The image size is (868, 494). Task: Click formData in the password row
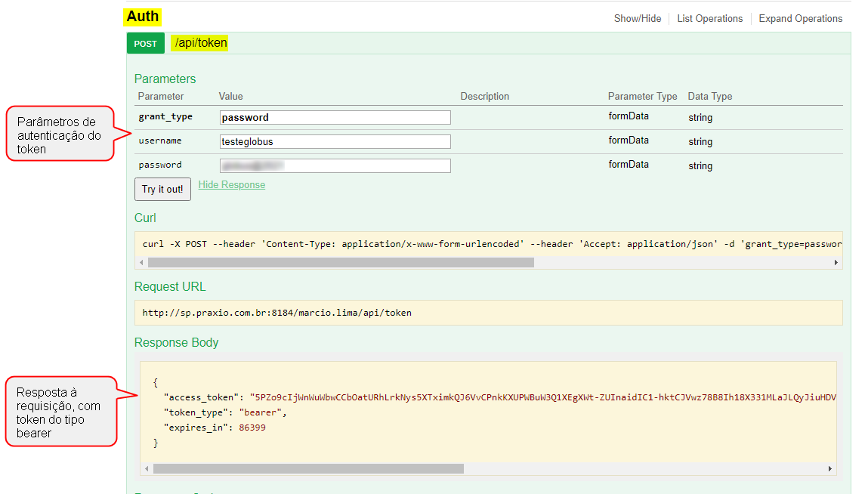coord(629,165)
